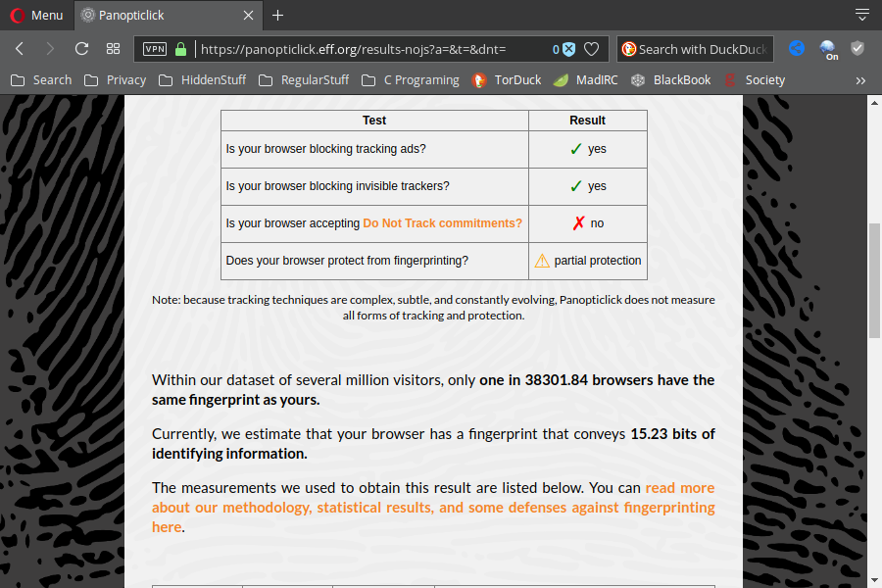
Task: Open read more about methodology link
Action: click(x=433, y=507)
